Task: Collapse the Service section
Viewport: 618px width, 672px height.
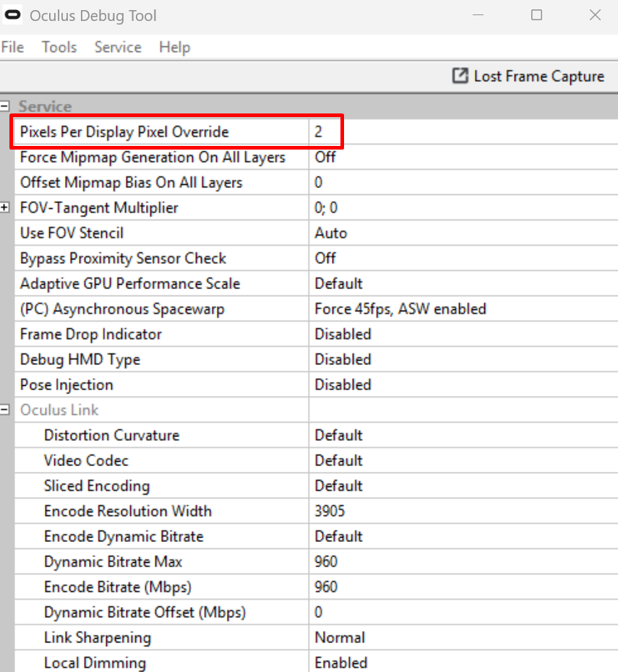Action: click(x=4, y=105)
